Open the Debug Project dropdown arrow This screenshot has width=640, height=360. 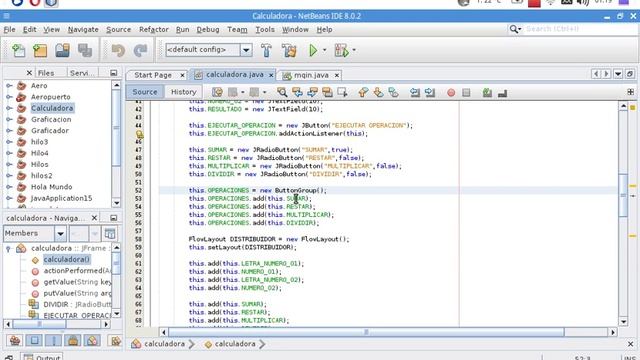click(x=354, y=50)
